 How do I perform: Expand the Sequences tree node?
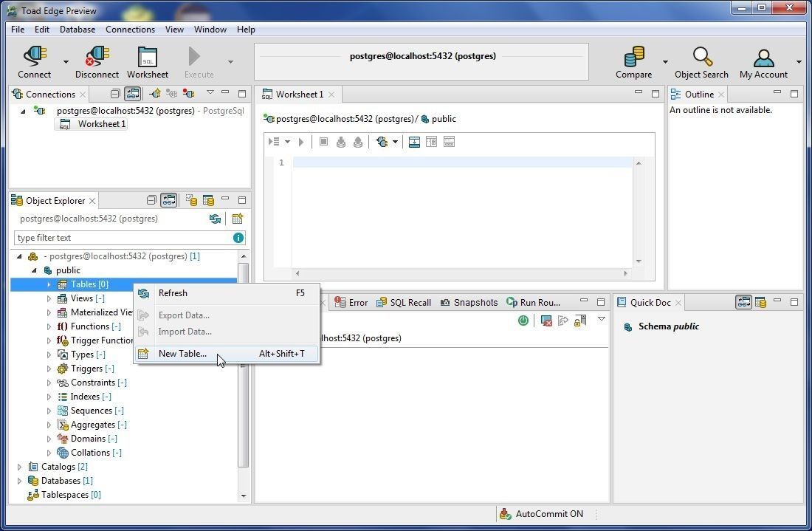pyautogui.click(x=49, y=411)
